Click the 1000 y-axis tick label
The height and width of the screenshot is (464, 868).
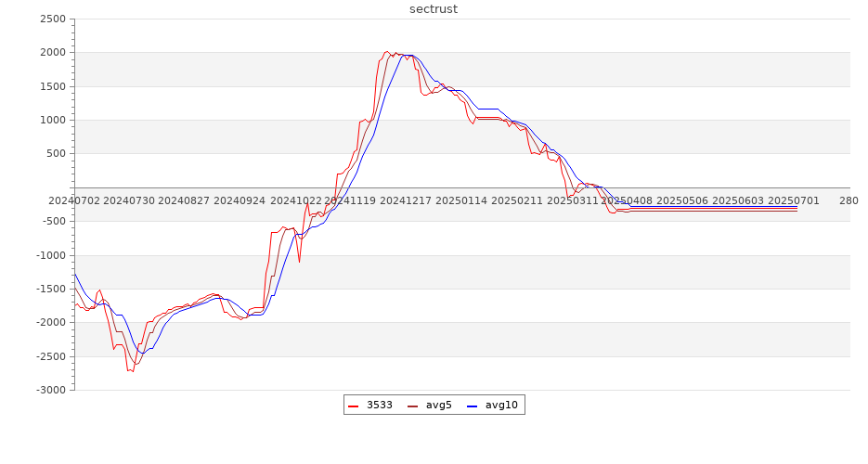pos(53,121)
